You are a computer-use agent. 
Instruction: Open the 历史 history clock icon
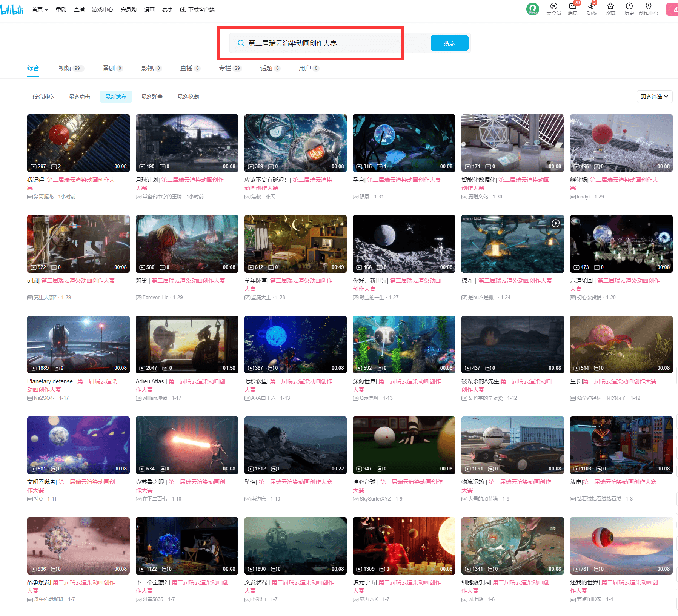point(629,6)
